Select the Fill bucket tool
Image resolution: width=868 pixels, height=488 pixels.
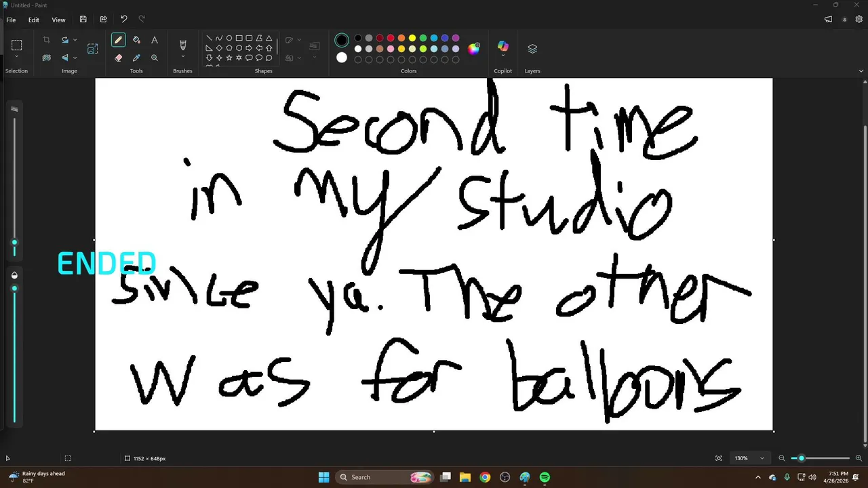[136, 40]
